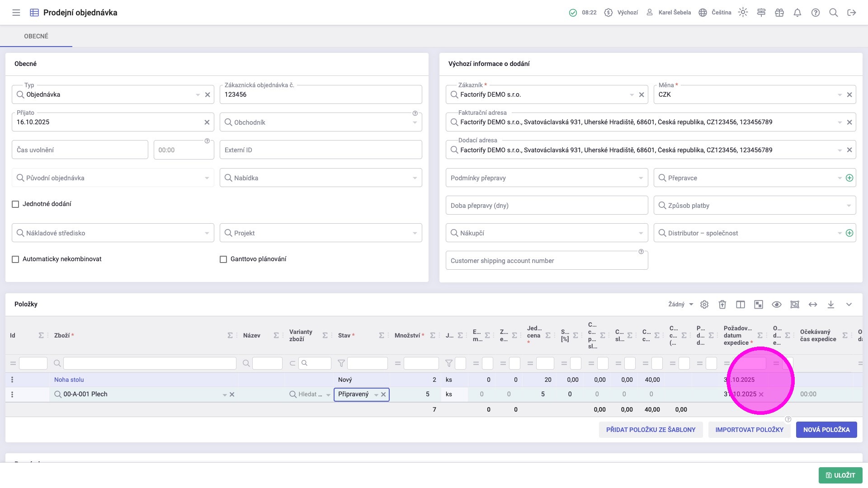
Task: Open row menu for Noha stolu item
Action: tap(12, 380)
